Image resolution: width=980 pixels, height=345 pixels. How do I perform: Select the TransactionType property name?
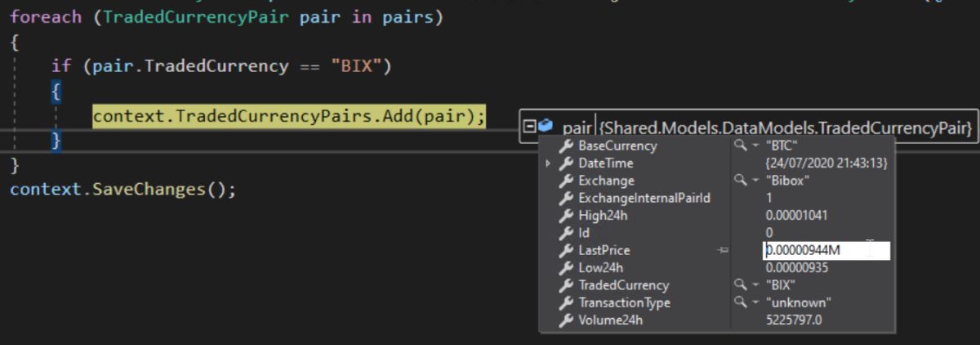click(624, 302)
